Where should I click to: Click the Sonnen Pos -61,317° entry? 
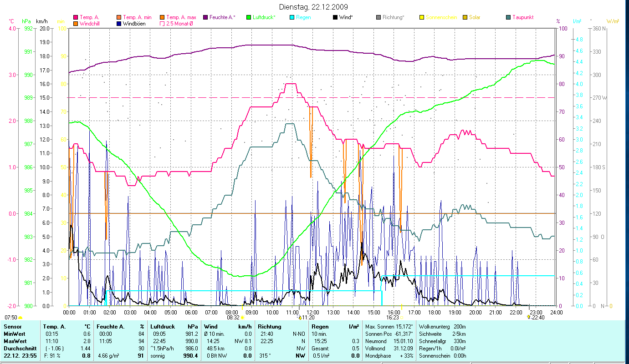pos(389,334)
